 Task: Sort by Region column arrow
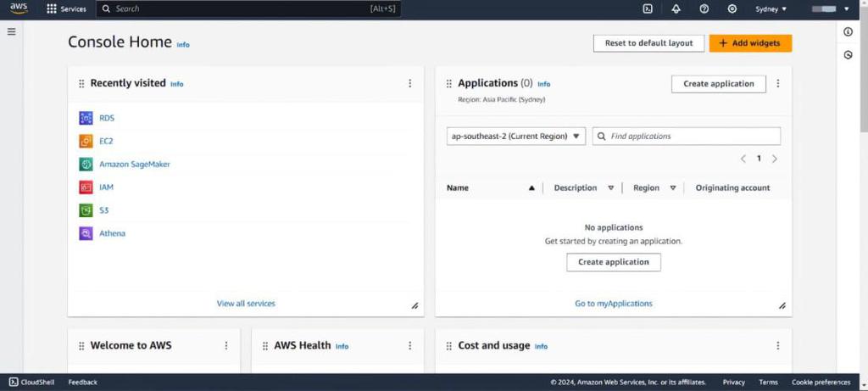[672, 187]
